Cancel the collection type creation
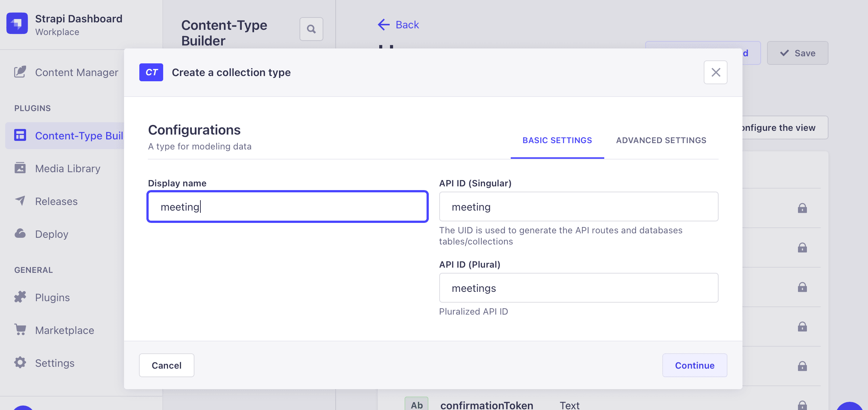 pos(167,365)
